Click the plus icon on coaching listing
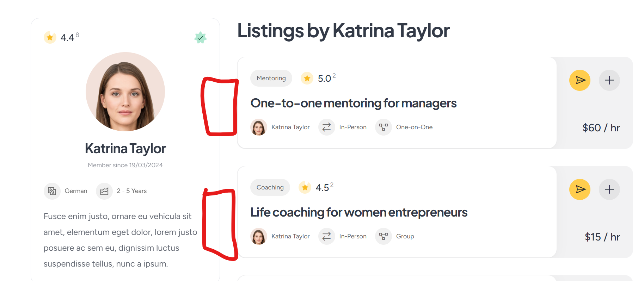 tap(609, 189)
